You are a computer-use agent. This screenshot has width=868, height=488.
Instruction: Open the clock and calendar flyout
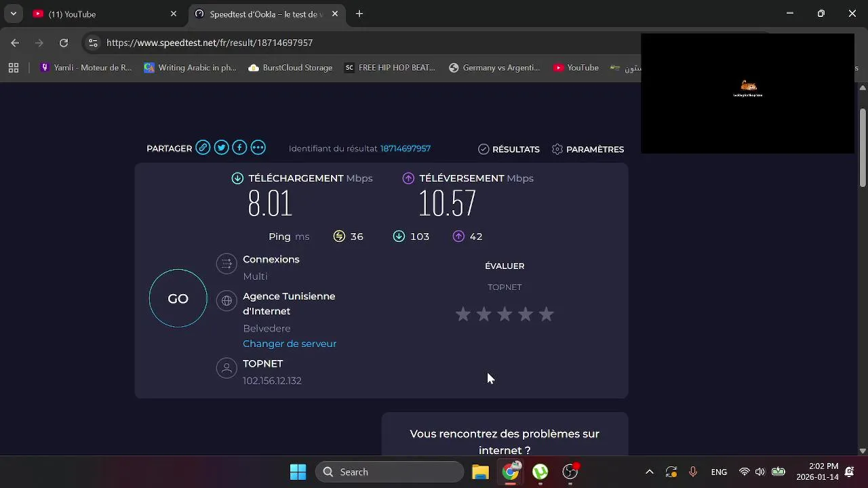(818, 472)
